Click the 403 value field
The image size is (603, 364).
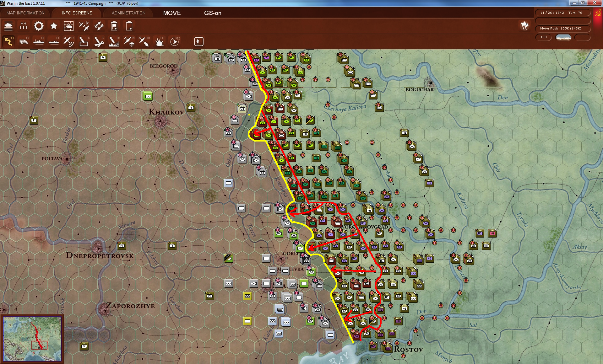[x=543, y=37]
